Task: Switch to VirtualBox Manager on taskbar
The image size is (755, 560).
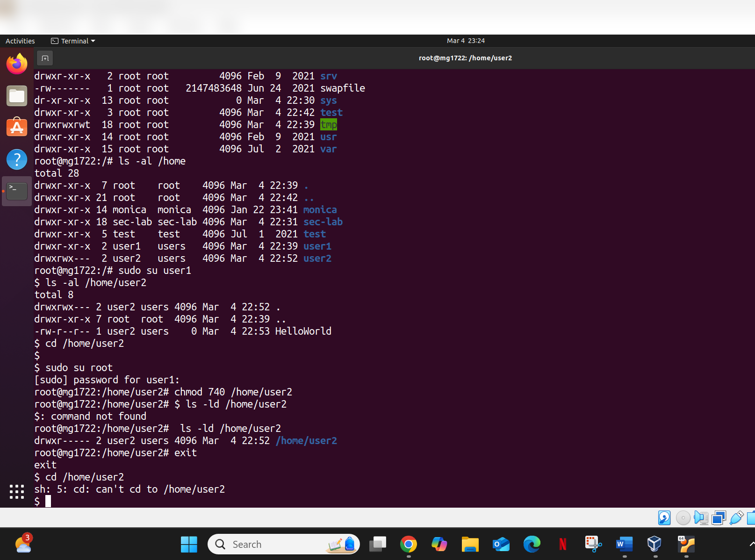Action: click(x=654, y=544)
